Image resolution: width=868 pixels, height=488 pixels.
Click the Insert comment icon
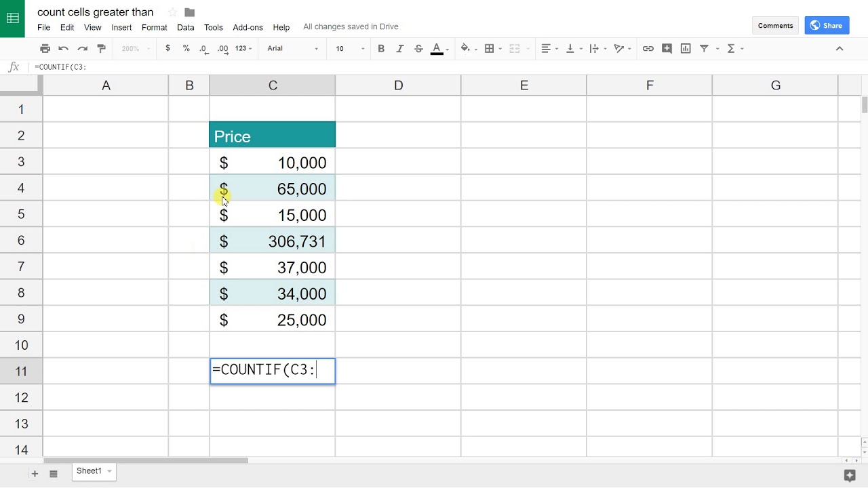coord(667,48)
